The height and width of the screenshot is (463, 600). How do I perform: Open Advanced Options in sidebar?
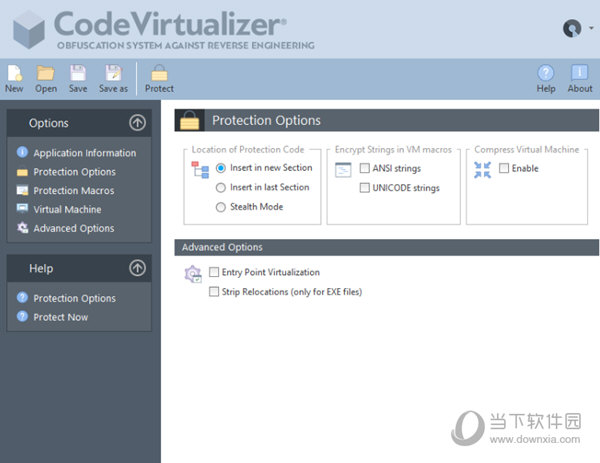(x=73, y=228)
